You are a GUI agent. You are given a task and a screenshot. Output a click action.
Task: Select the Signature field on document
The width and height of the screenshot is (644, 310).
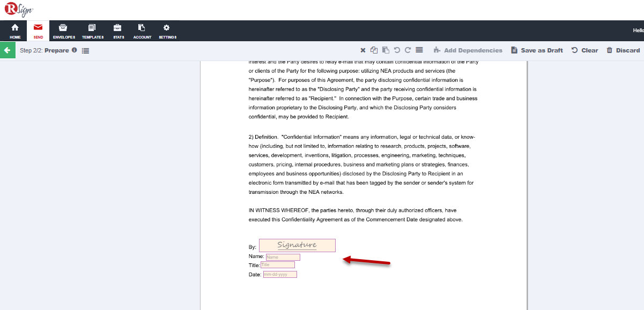coord(297,245)
